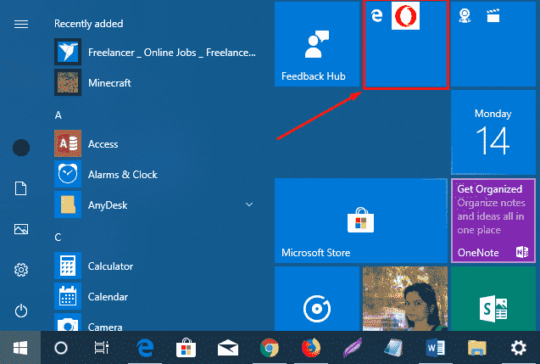Image resolution: width=540 pixels, height=364 pixels.
Task: Jump to letter C section header
Action: pyautogui.click(x=58, y=237)
